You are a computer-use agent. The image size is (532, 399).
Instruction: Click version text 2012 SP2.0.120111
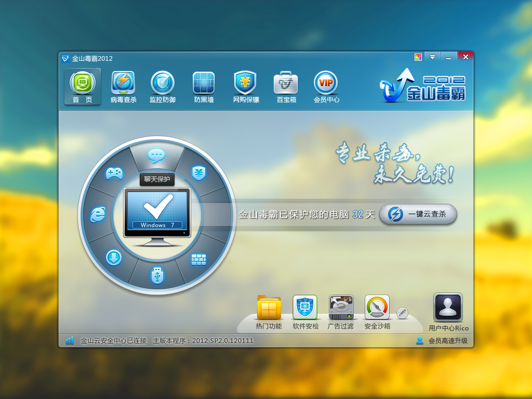(222, 341)
